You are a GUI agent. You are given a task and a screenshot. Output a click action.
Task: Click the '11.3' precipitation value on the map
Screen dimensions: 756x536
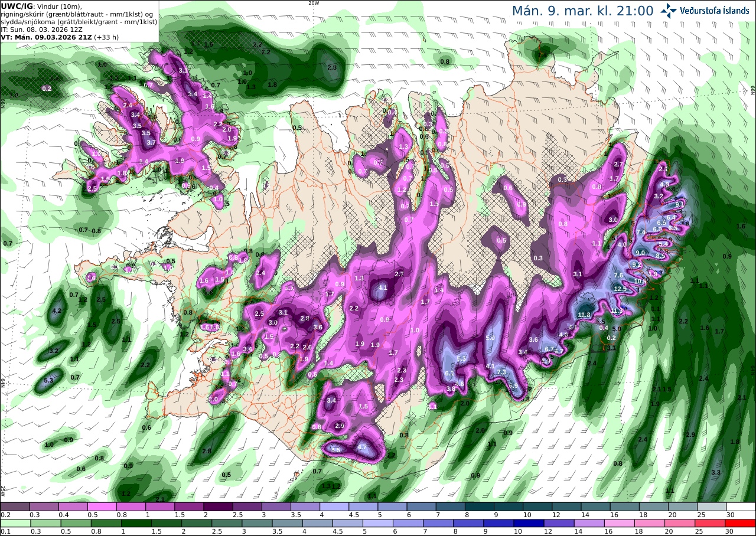click(x=617, y=311)
